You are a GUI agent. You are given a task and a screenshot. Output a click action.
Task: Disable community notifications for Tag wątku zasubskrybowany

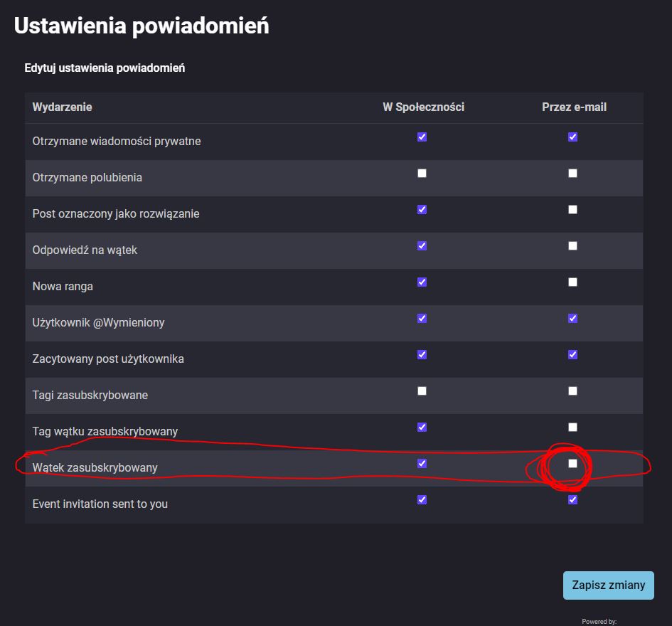pyautogui.click(x=422, y=427)
